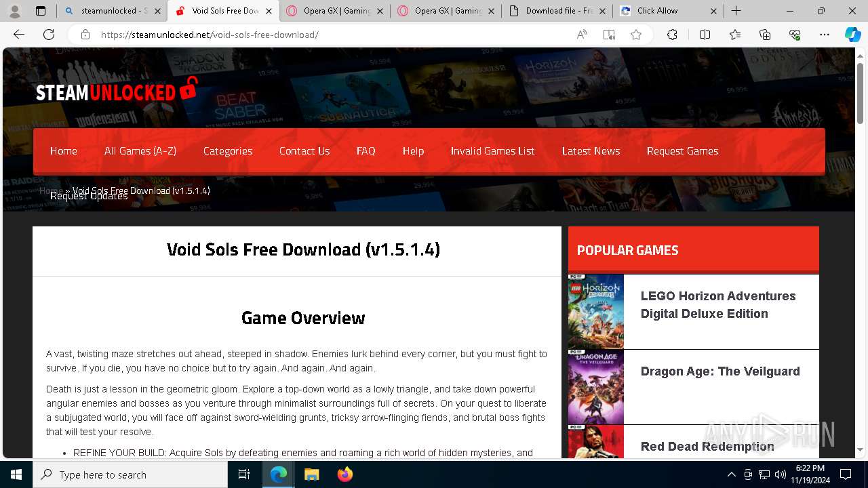The image size is (868, 488).
Task: Open the Windows Start menu
Action: [x=16, y=474]
